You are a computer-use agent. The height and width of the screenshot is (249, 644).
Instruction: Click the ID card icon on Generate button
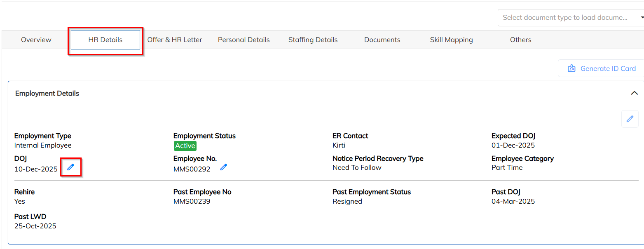(x=571, y=68)
